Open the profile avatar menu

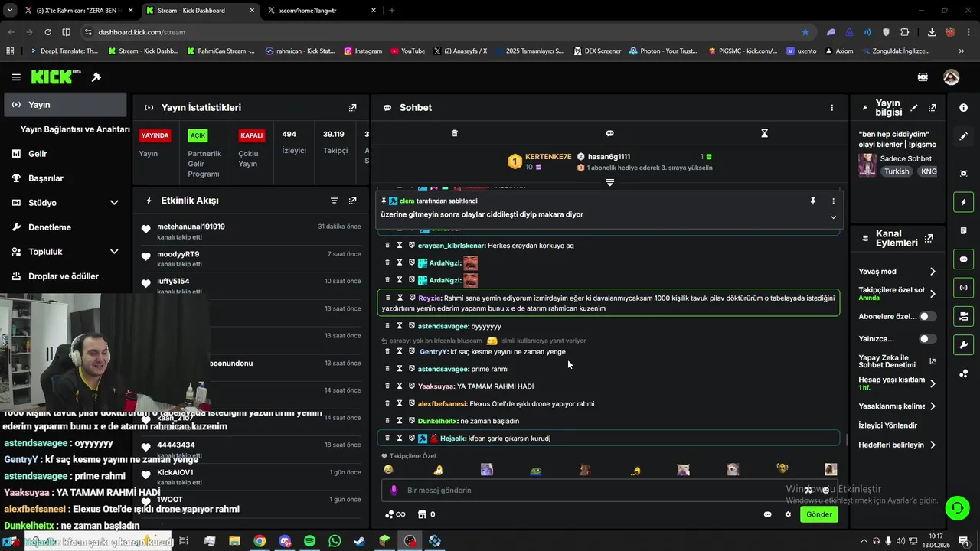coord(951,77)
